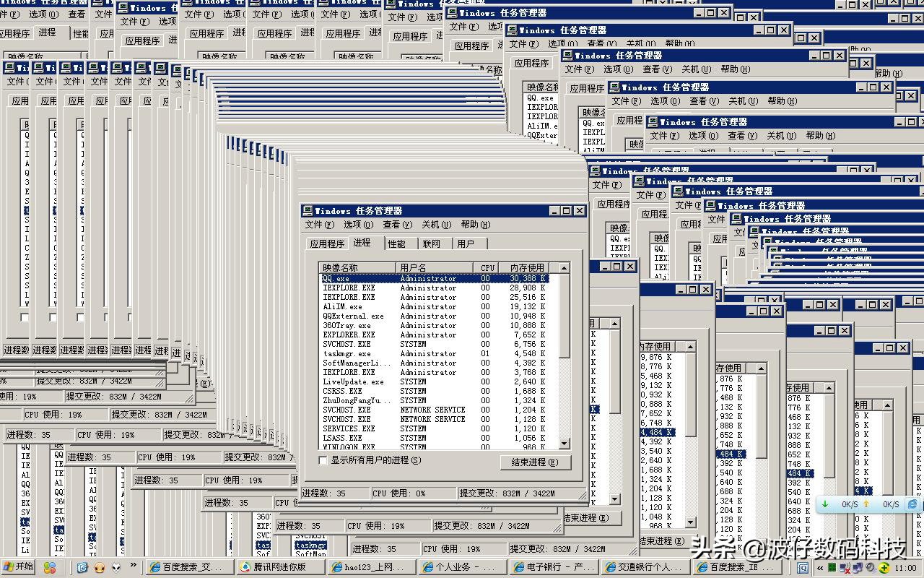The image size is (924, 578).
Task: Sort by 映像名称 column header in front list
Action: pyautogui.click(x=358, y=267)
